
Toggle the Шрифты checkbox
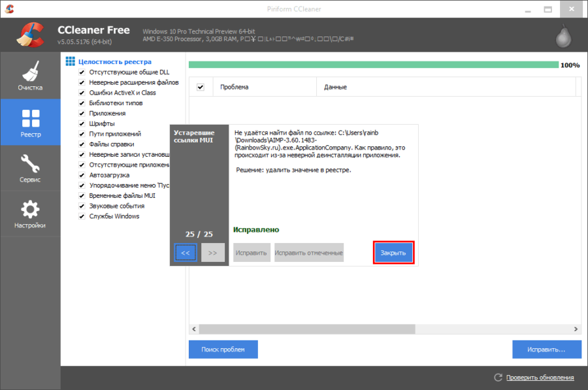pyautogui.click(x=82, y=123)
